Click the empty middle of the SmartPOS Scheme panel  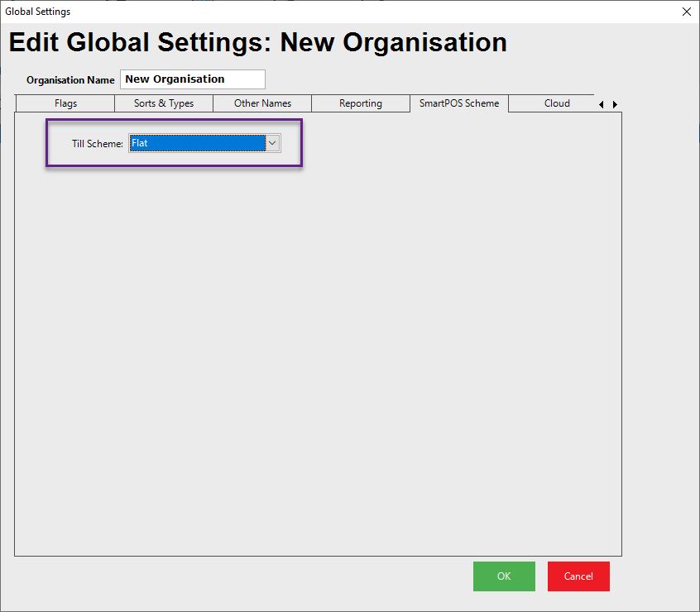(x=318, y=347)
